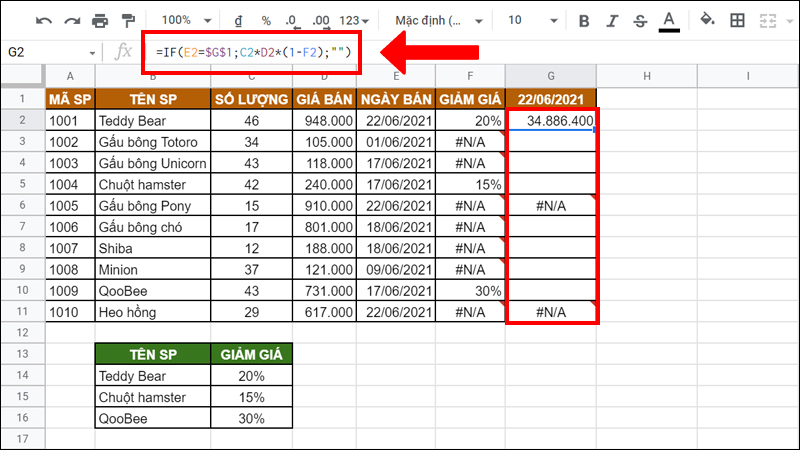Open the text color picker
This screenshot has height=450, width=800.
[669, 21]
